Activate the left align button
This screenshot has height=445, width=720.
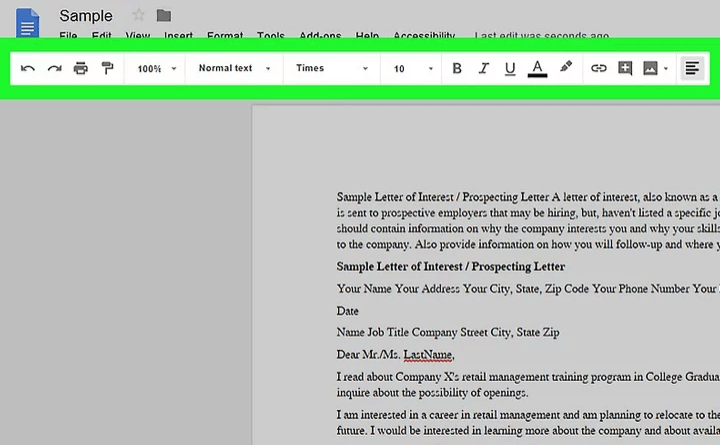691,69
